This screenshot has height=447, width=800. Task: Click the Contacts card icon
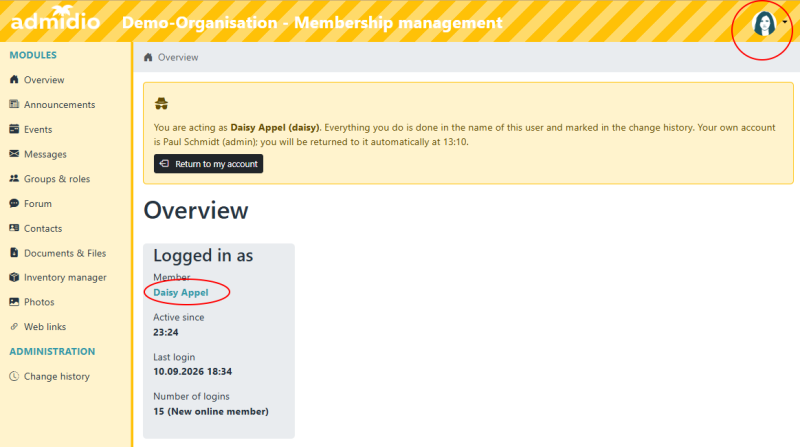pyautogui.click(x=14, y=228)
